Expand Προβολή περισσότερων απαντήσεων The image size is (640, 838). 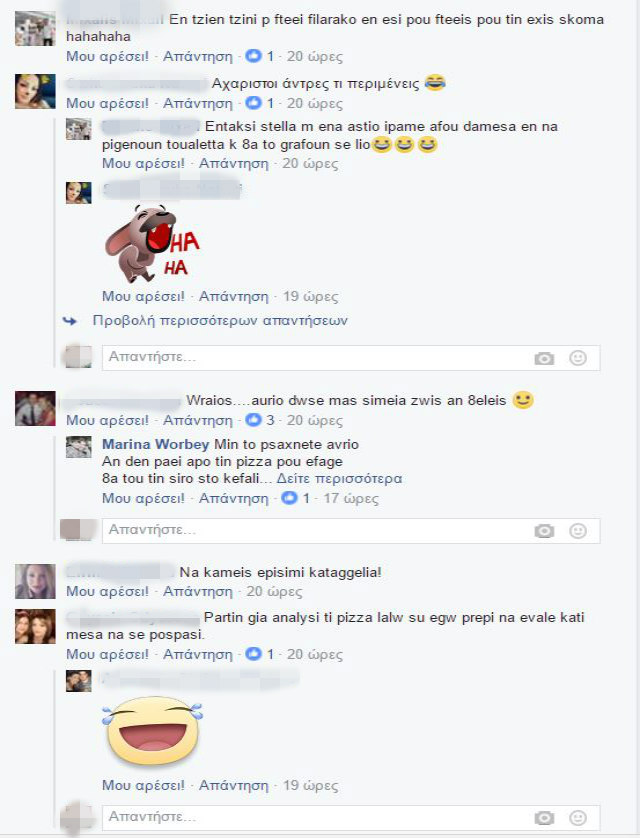[220, 321]
